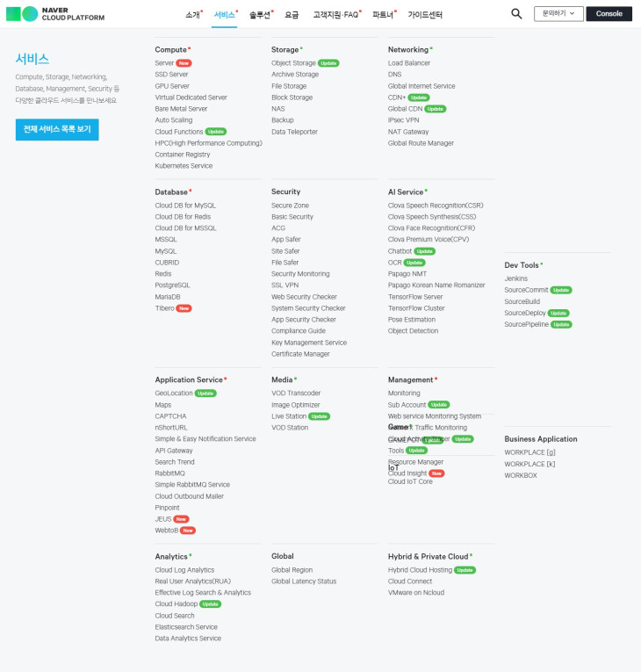Expand the 문의하기 dropdown
This screenshot has height=672, width=641.
point(558,14)
